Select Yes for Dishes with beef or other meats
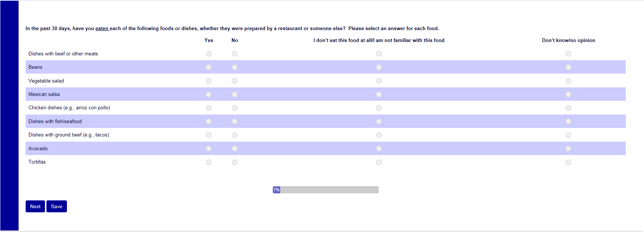 (x=208, y=54)
